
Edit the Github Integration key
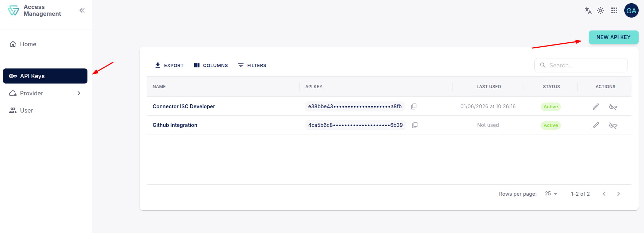pyautogui.click(x=596, y=125)
